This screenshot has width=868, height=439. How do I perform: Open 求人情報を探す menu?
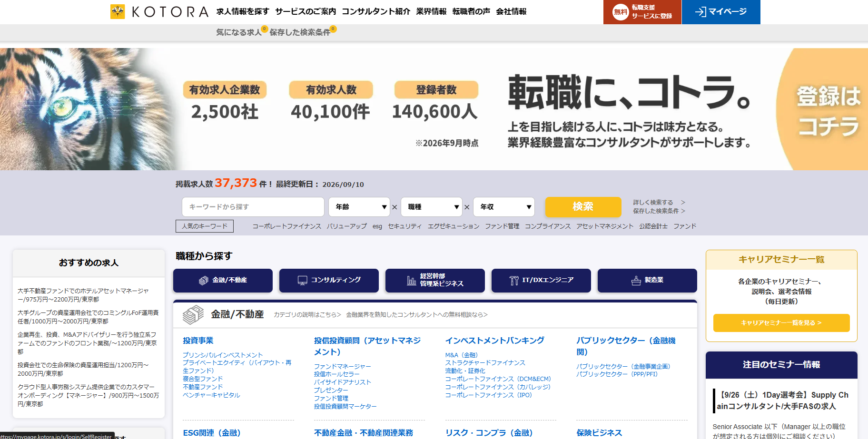pos(243,11)
